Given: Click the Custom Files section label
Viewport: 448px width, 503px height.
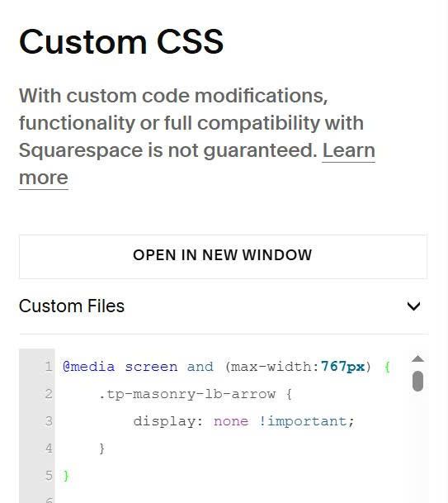Looking at the screenshot, I should (x=72, y=306).
